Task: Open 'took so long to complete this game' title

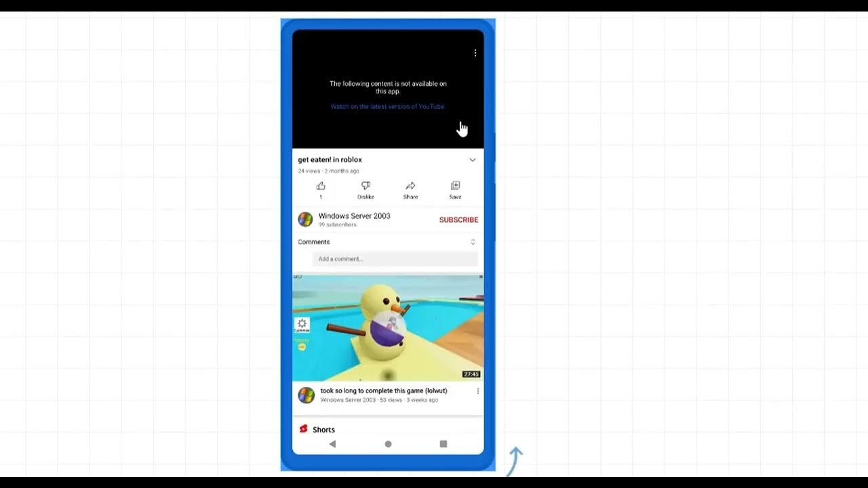Action: (x=384, y=391)
